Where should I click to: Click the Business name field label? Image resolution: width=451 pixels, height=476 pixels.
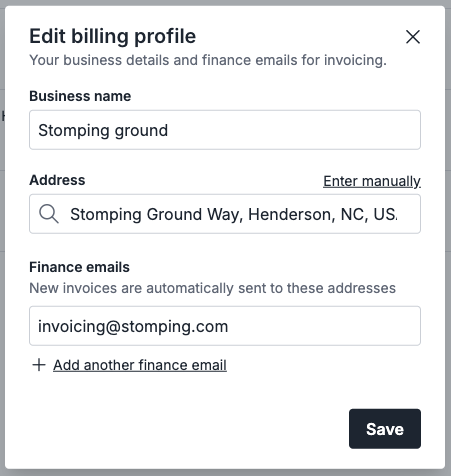pyautogui.click(x=80, y=96)
